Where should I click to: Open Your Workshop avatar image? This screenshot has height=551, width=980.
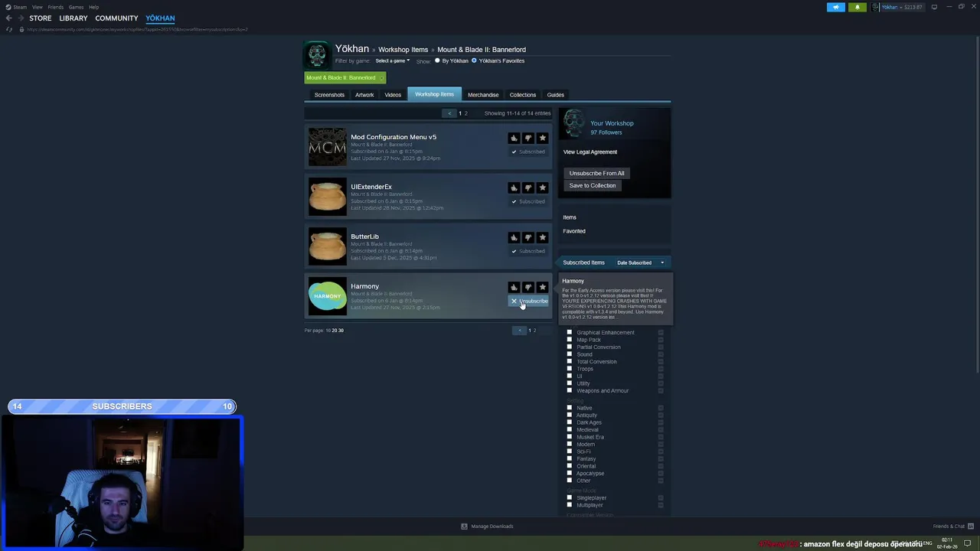click(x=573, y=125)
